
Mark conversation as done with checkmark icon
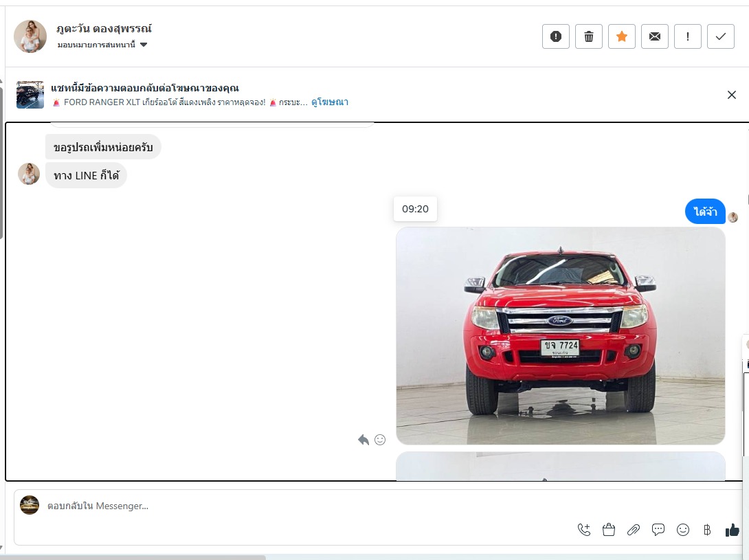click(720, 36)
